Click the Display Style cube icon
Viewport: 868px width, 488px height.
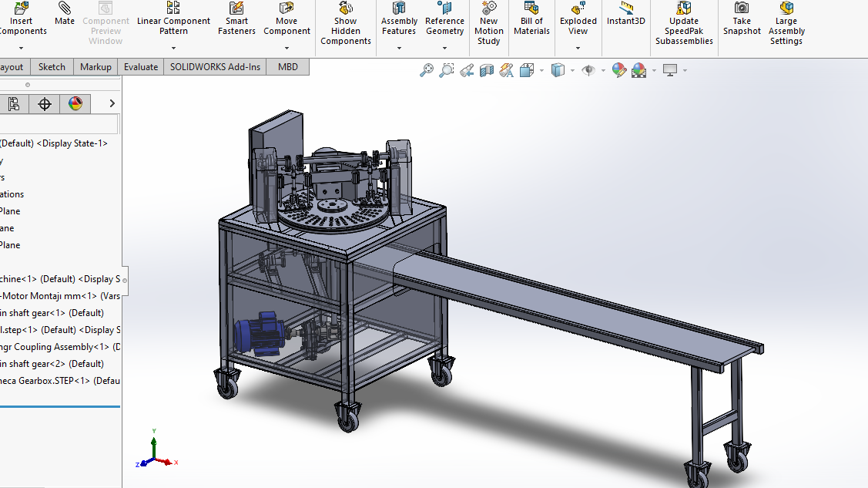pos(558,70)
